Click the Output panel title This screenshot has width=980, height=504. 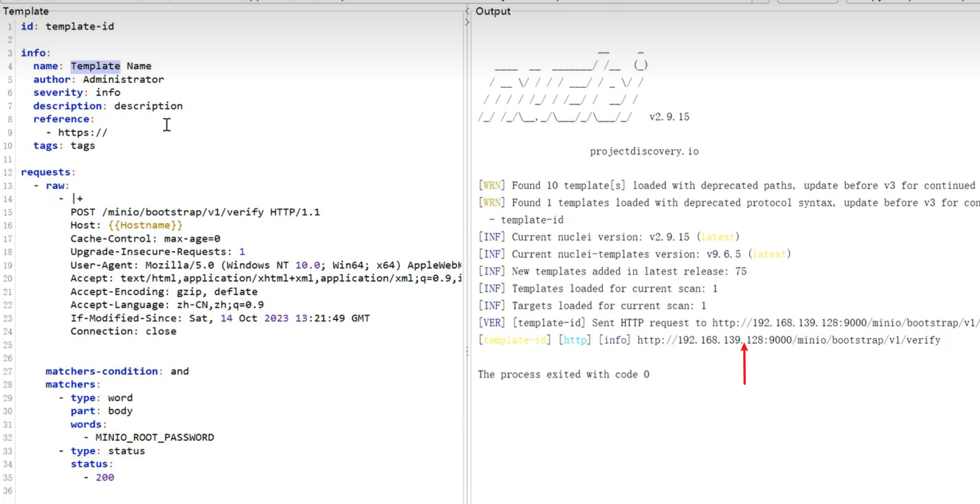493,11
